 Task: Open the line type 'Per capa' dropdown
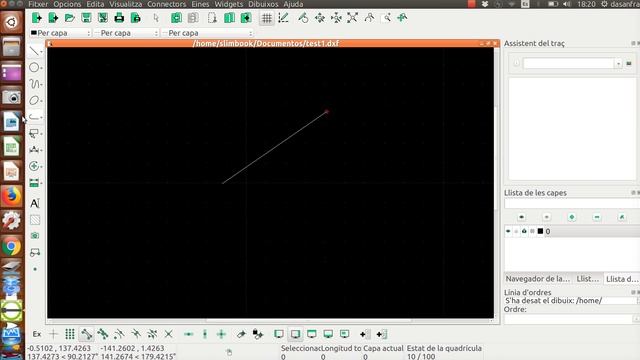click(x=207, y=33)
